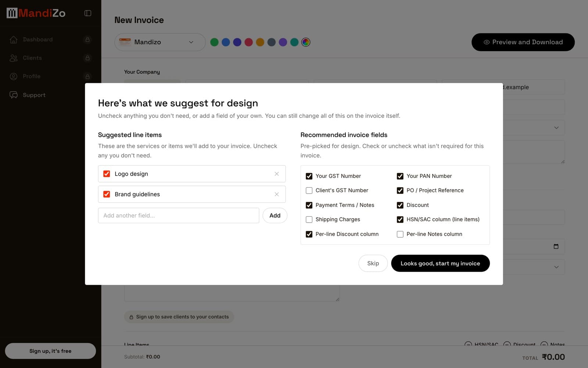Viewport: 588px width, 368px height.
Task: Open the Mandizo company dropdown
Action: coord(160,42)
